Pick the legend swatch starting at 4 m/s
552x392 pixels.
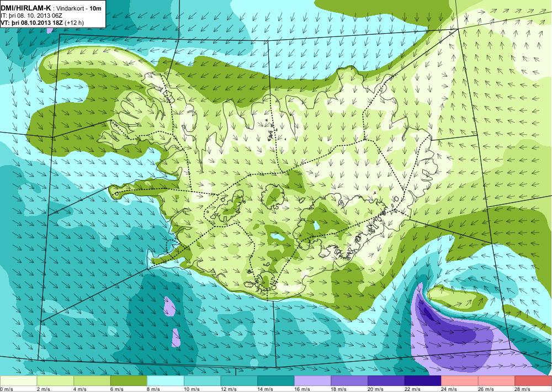[x=92, y=381]
